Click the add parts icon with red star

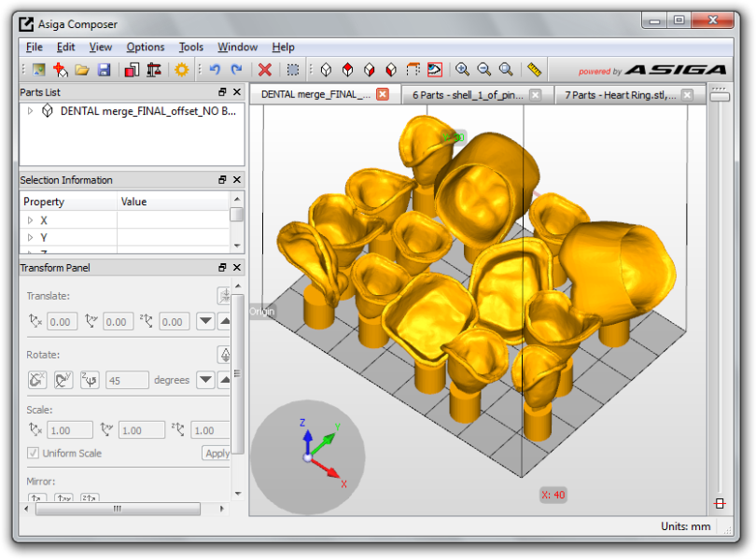(61, 70)
